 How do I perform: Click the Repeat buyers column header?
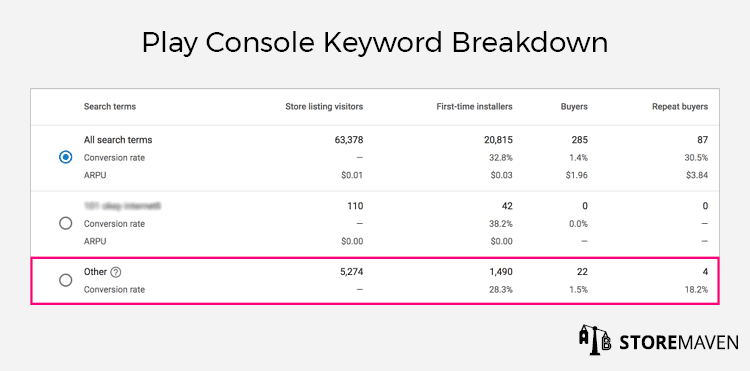(x=680, y=107)
